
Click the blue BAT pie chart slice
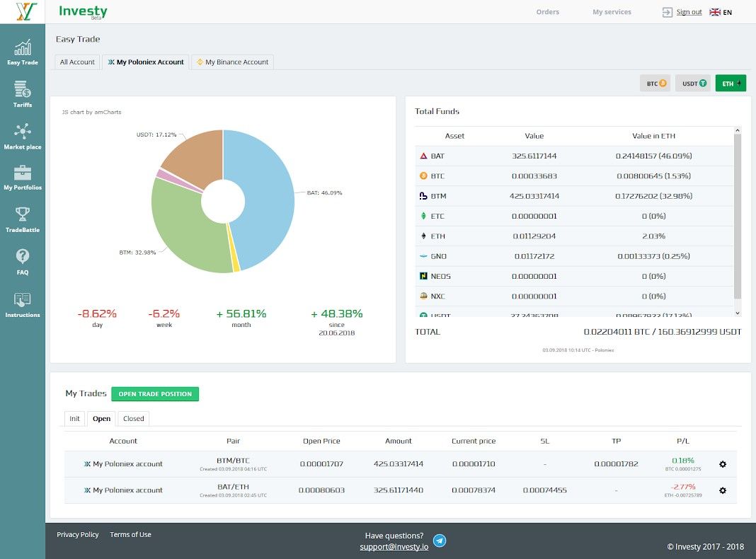pos(265,197)
